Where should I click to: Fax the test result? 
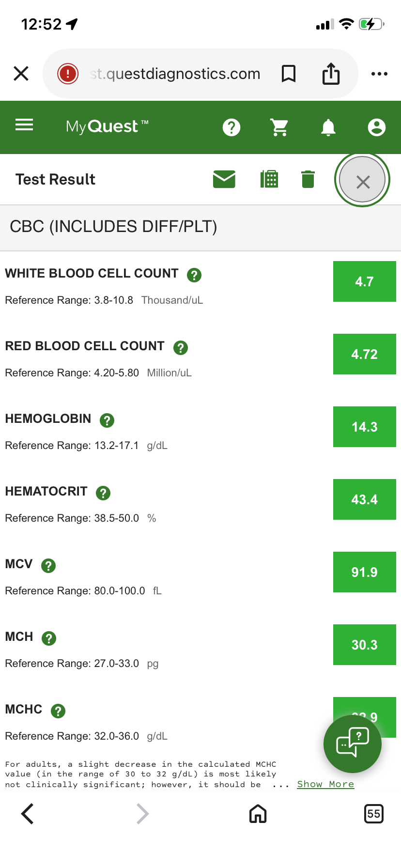[x=269, y=179]
